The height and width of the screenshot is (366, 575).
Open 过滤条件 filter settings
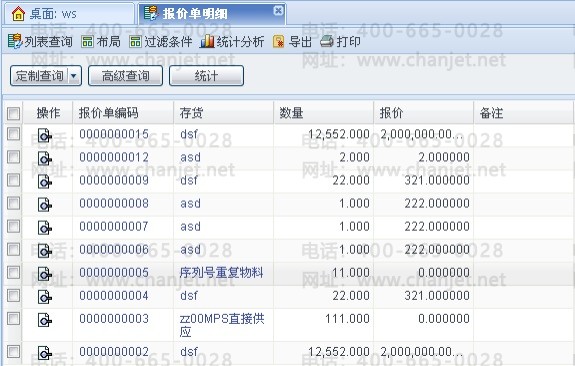click(161, 41)
